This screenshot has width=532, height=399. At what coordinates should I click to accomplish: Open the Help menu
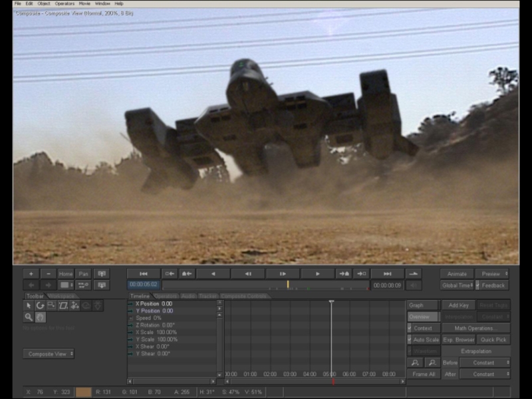(119, 4)
